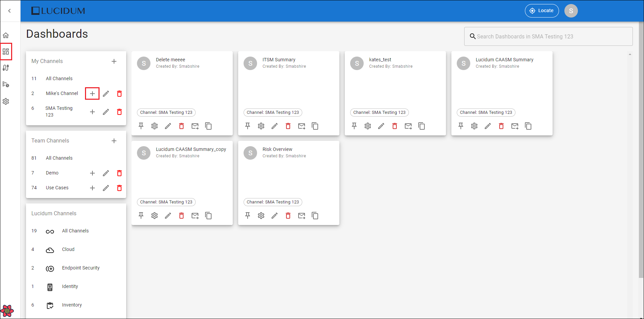The width and height of the screenshot is (644, 319).
Task: Select the Endpoint Security channel
Action: pyautogui.click(x=81, y=268)
